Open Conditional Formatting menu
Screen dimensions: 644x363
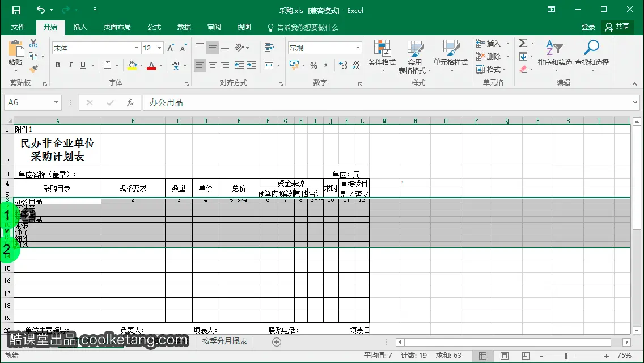click(382, 56)
